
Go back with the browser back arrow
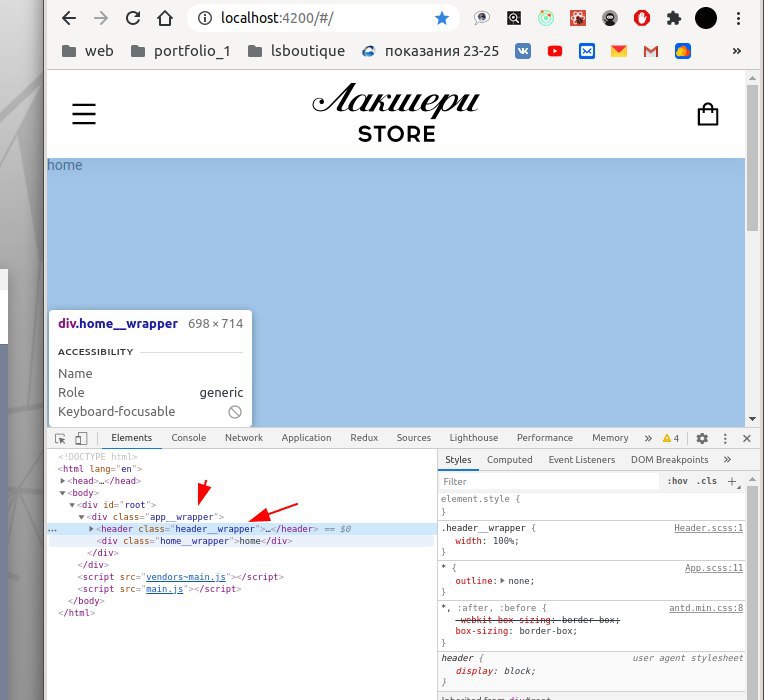coord(69,19)
